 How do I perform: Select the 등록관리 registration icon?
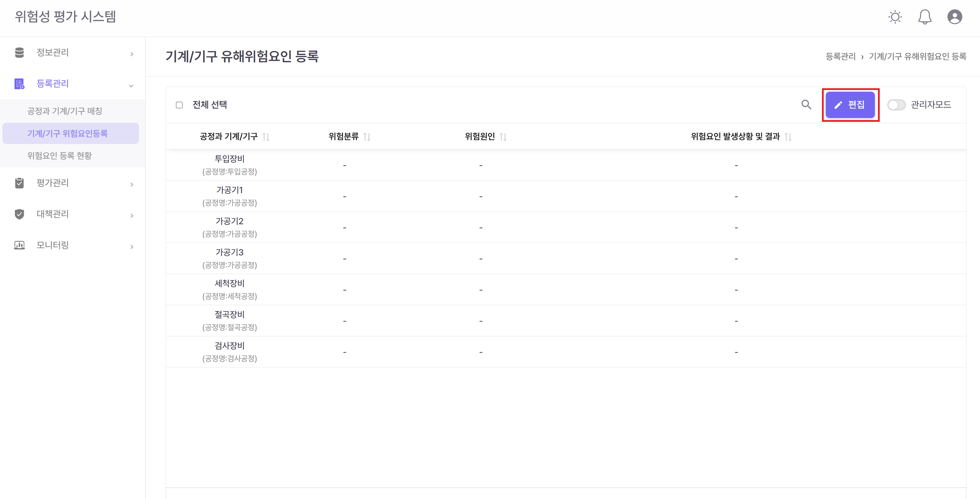pyautogui.click(x=19, y=84)
